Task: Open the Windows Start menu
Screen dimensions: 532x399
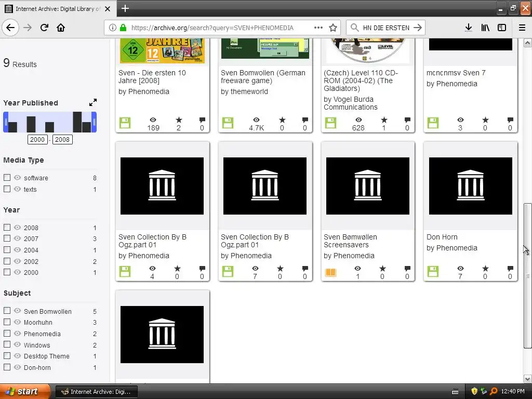Action: pos(25,392)
